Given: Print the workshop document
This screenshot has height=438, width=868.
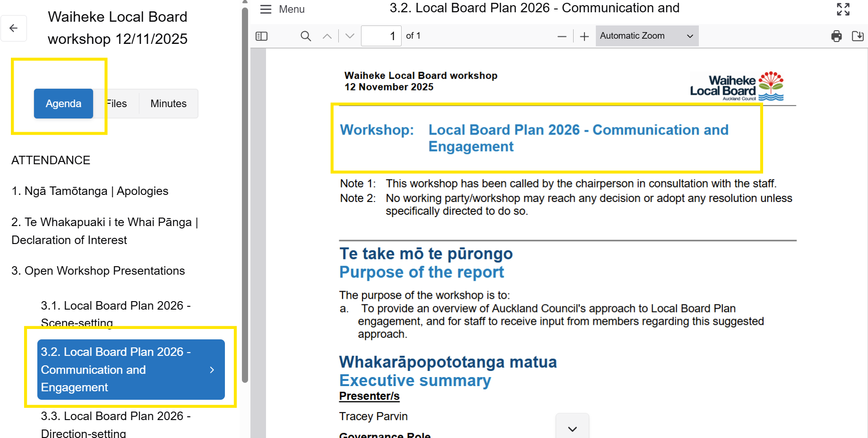Looking at the screenshot, I should pyautogui.click(x=836, y=36).
